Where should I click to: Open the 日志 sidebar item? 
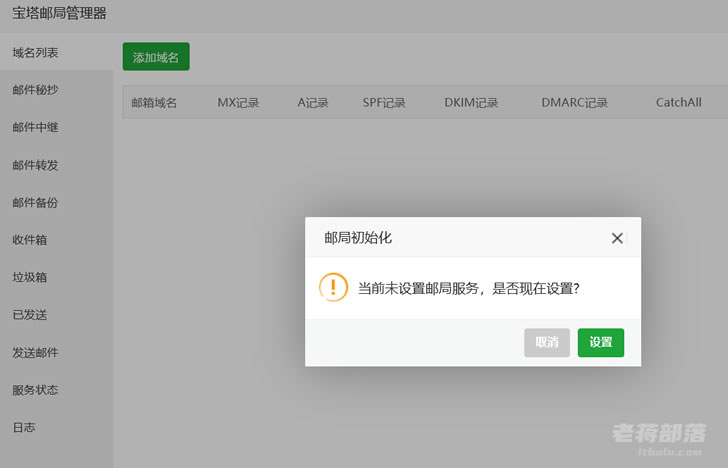(57, 427)
